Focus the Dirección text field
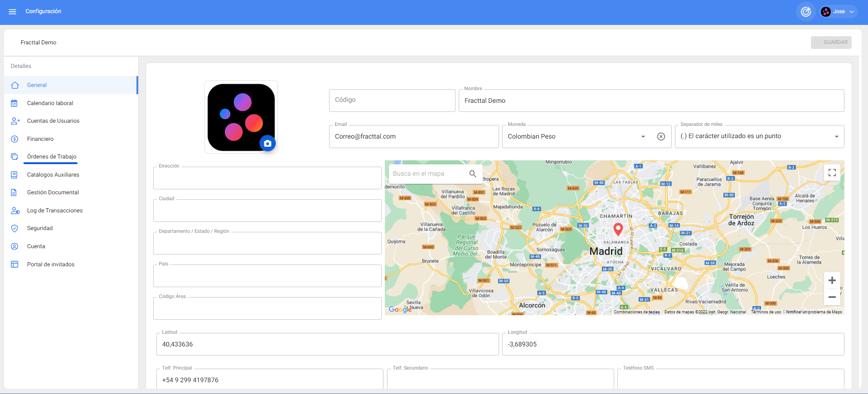868x394 pixels. (267, 178)
